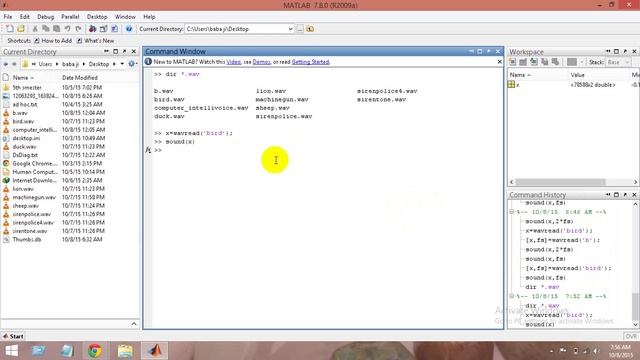The image size is (640, 360).
Task: Click the Users breadcrumb segment
Action: pos(45,64)
